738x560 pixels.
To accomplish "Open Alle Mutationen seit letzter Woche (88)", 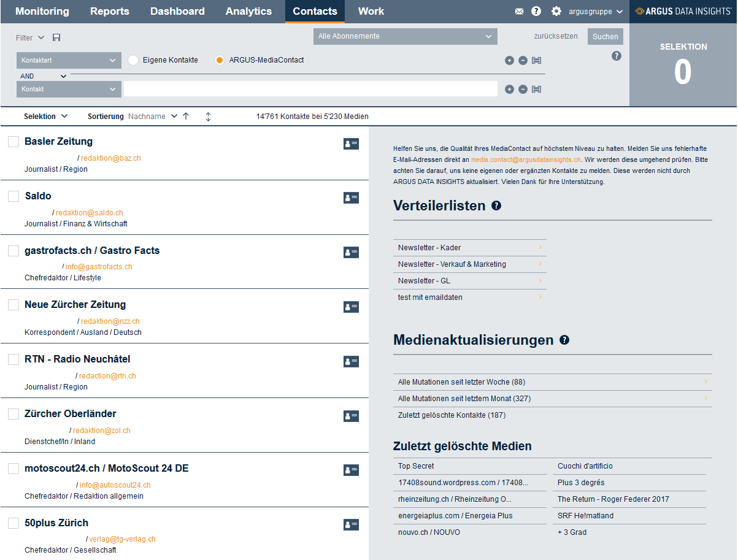I will (553, 382).
